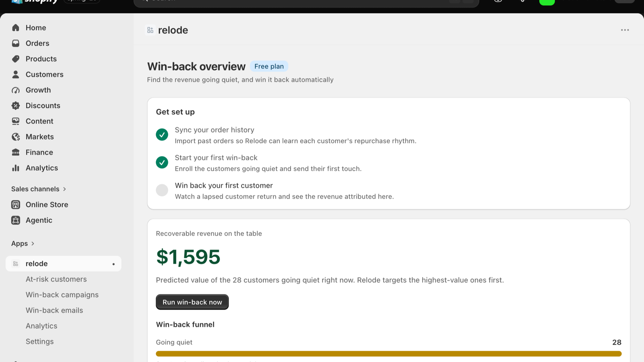
Task: Click the Win-back overview heading
Action: point(196,66)
